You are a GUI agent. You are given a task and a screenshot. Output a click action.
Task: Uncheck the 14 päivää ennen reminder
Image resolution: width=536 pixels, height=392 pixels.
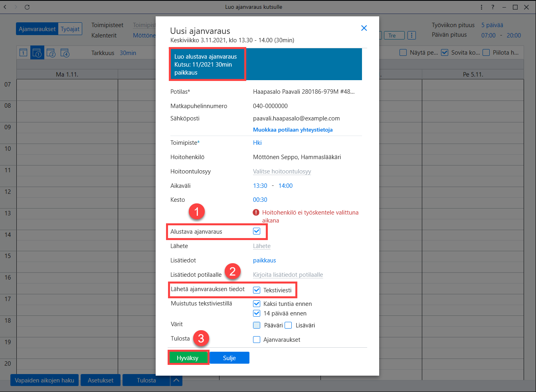click(257, 313)
